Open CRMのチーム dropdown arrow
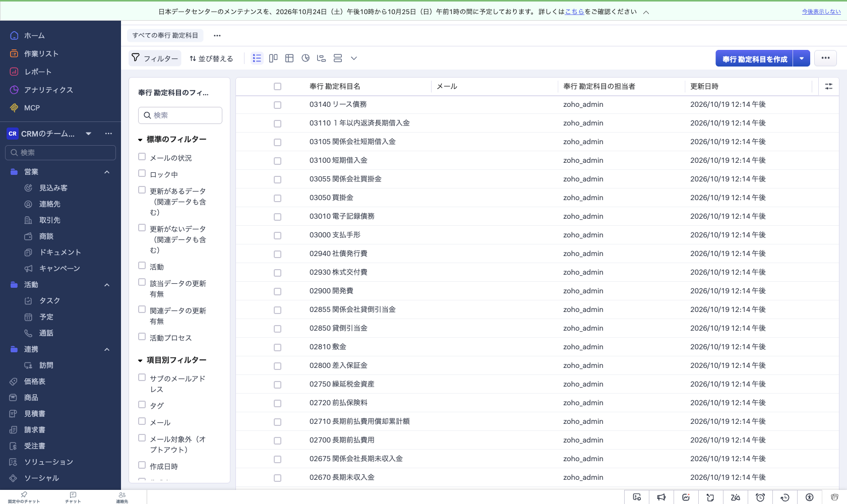 [89, 134]
